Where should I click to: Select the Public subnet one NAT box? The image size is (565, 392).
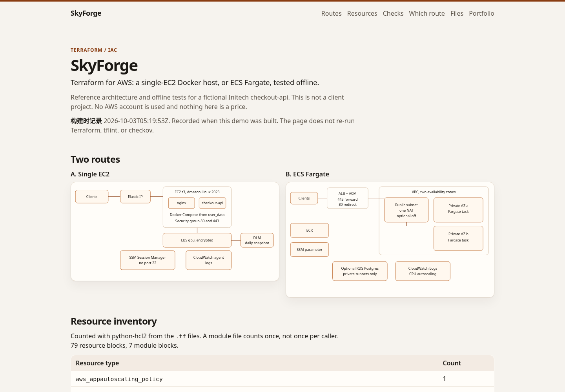(406, 210)
